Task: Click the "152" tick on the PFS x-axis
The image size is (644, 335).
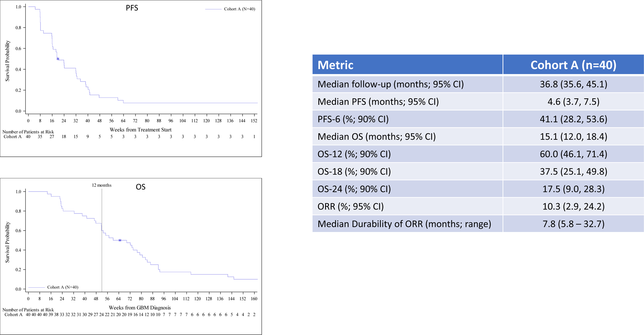Action: point(254,121)
